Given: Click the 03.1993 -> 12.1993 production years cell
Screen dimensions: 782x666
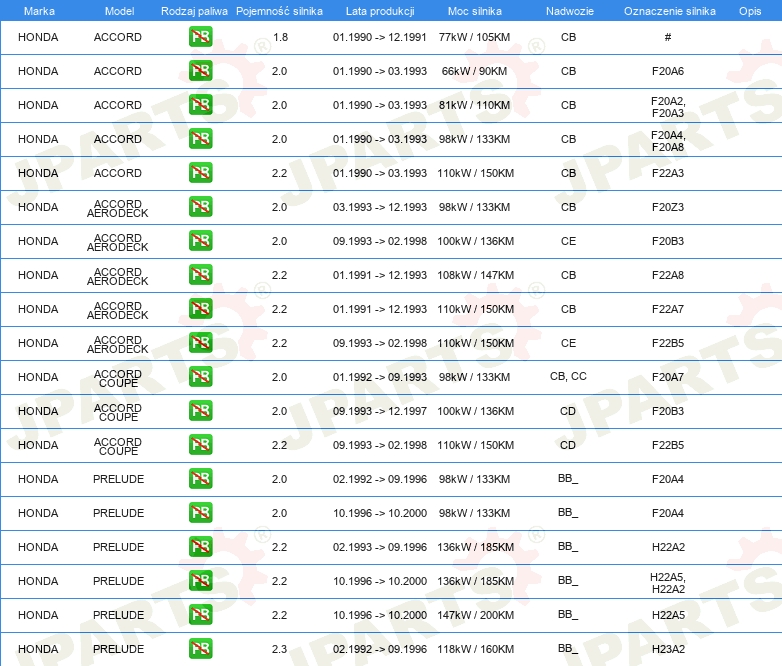Looking at the screenshot, I should [x=380, y=207].
